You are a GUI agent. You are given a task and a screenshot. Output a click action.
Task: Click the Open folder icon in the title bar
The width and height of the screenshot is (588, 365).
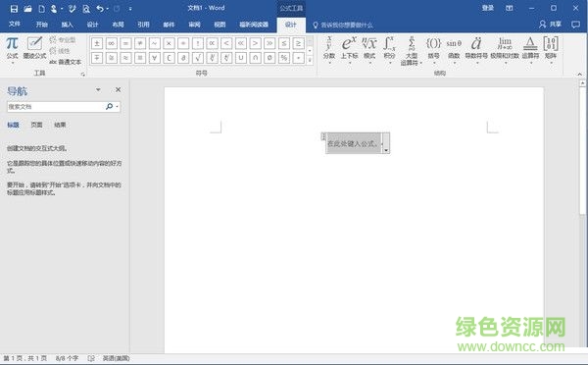[27, 9]
